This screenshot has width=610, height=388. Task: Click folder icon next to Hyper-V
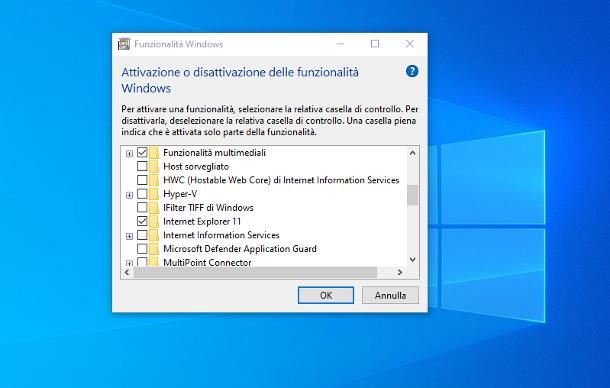154,194
